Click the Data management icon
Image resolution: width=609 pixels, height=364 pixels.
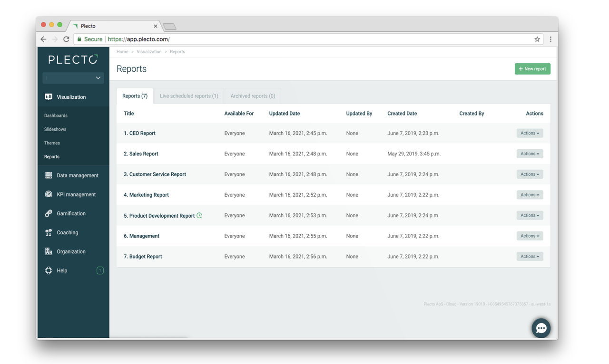tap(49, 175)
